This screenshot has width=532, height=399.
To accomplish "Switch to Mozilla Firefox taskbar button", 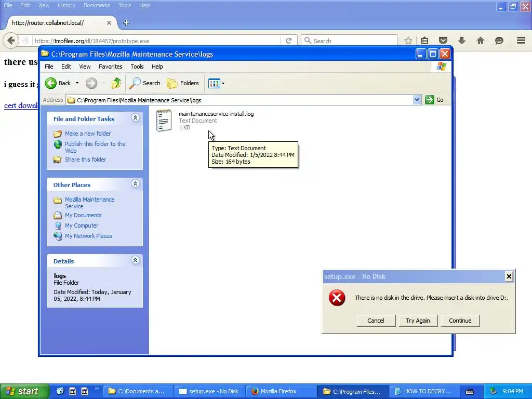I will pos(281,391).
